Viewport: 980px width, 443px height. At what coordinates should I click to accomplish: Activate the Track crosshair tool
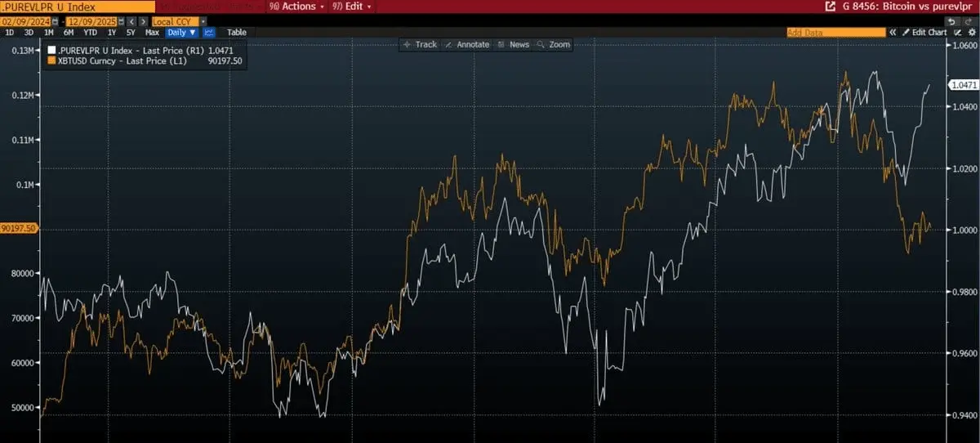click(420, 44)
